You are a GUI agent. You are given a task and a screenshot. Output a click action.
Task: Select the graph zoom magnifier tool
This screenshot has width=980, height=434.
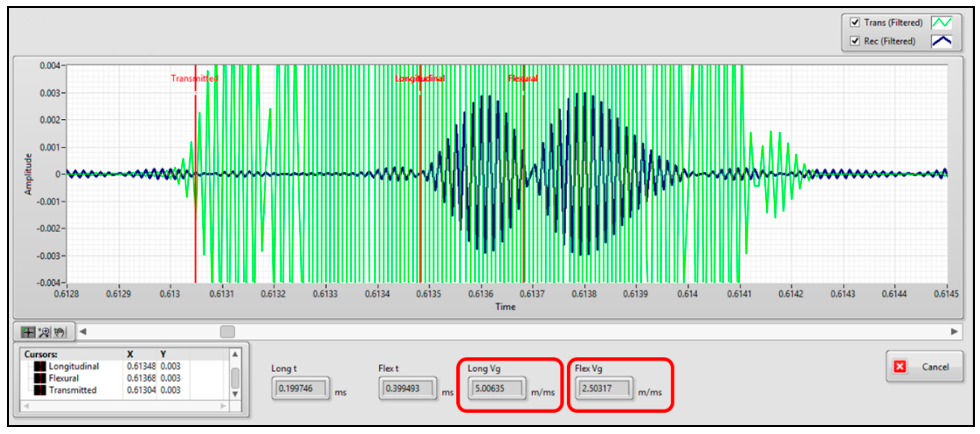pyautogui.click(x=44, y=332)
